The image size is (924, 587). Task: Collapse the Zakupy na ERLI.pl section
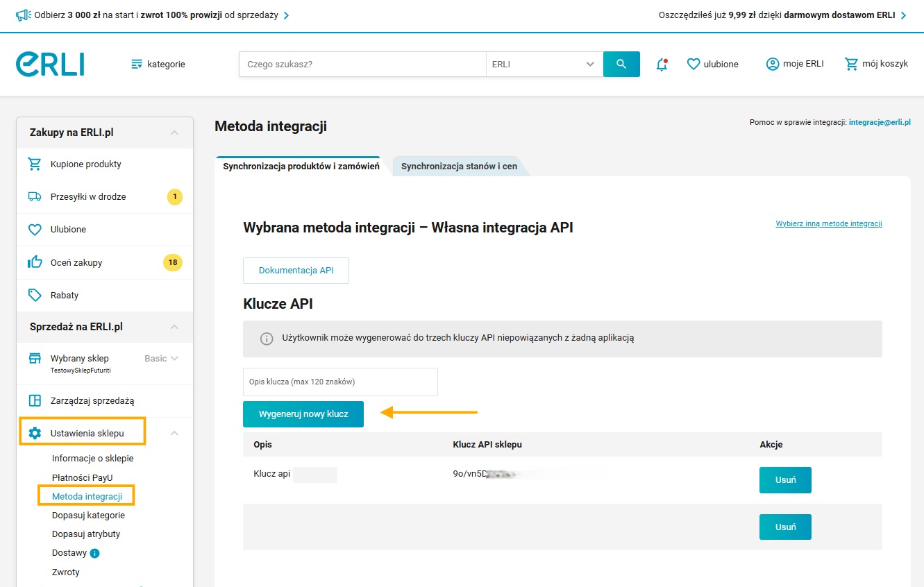pyautogui.click(x=174, y=133)
